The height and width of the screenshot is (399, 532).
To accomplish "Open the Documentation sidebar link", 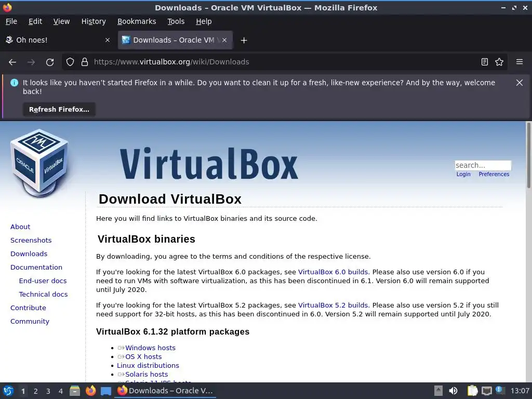I will click(36, 268).
